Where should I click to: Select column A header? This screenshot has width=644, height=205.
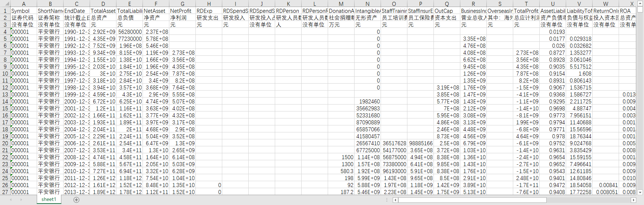[24, 4]
